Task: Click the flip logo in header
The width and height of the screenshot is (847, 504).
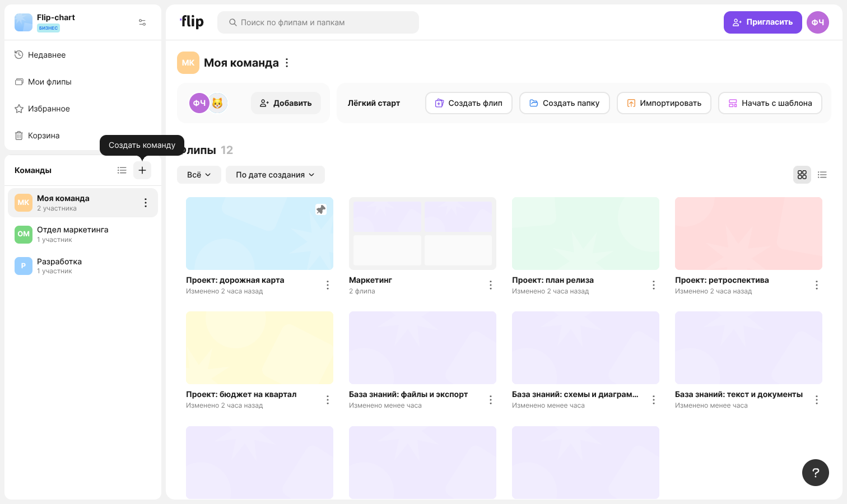Action: (192, 22)
